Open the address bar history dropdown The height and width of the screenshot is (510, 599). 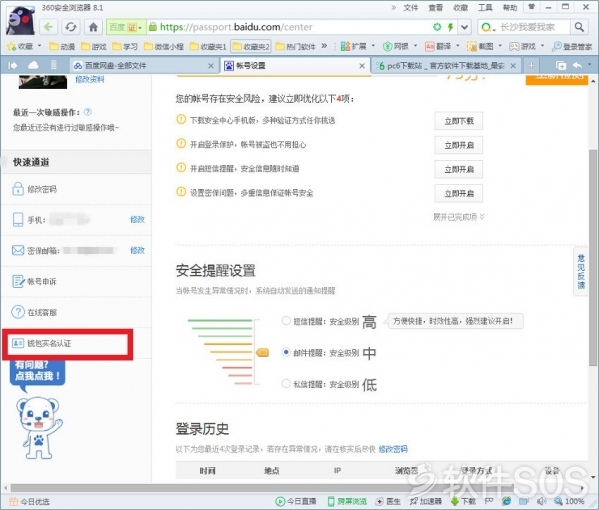(464, 27)
